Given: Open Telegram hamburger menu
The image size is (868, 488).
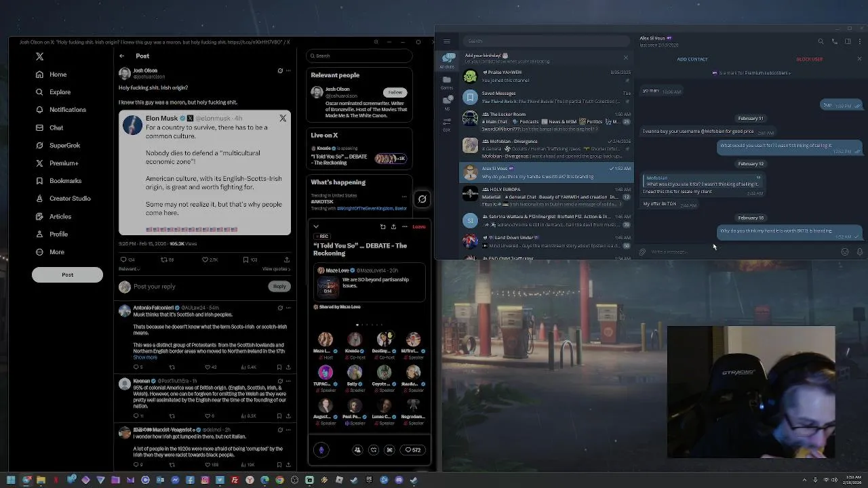Looking at the screenshot, I should point(447,41).
